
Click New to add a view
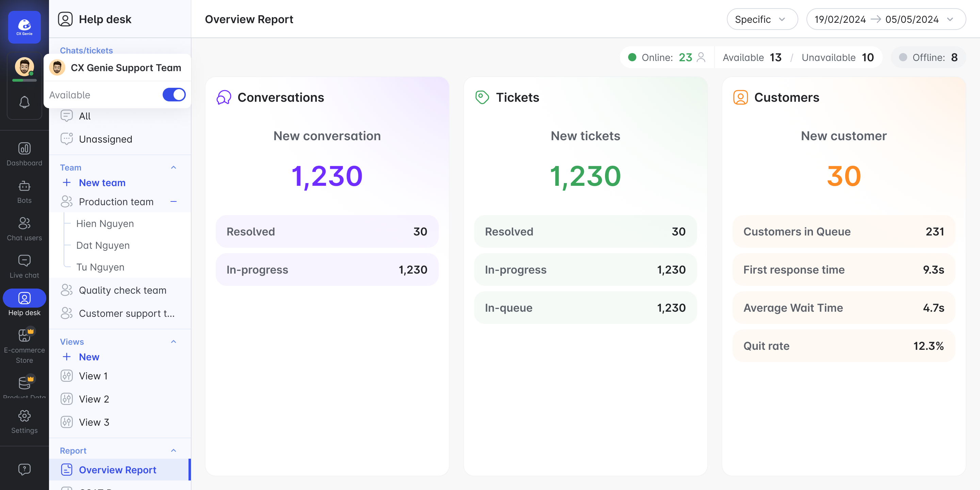pos(88,357)
